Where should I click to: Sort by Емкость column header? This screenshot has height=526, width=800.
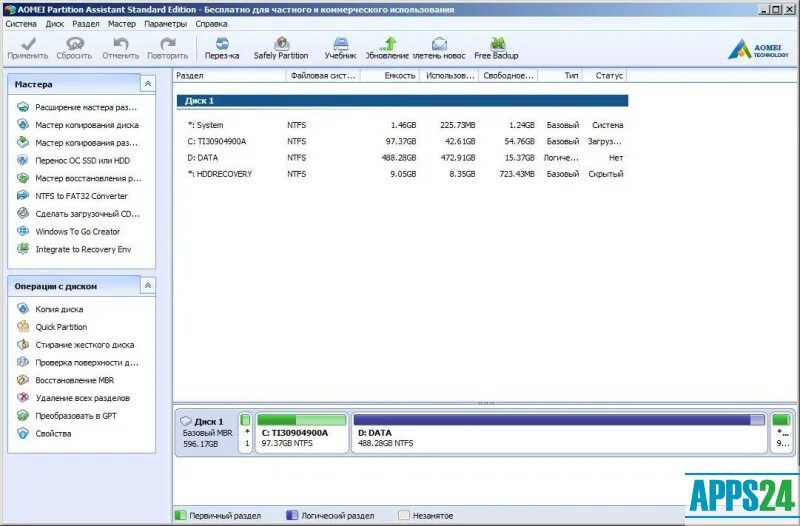pos(390,76)
